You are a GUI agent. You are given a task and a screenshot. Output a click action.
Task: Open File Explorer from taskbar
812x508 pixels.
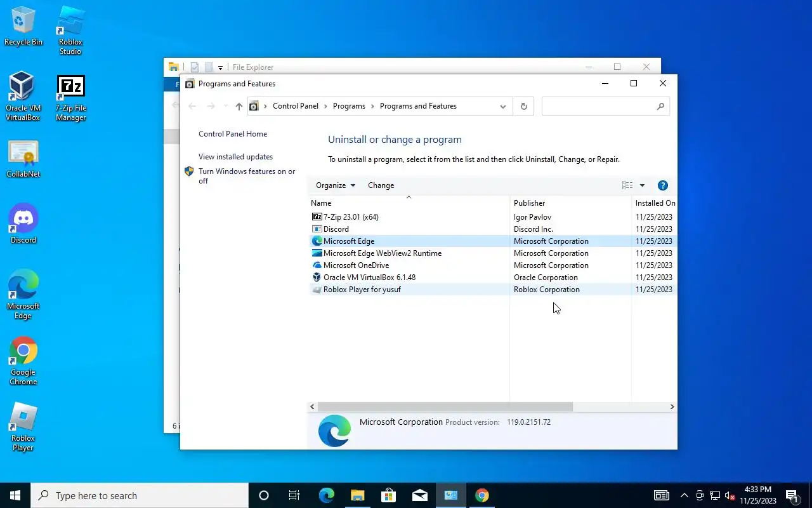[x=357, y=495]
